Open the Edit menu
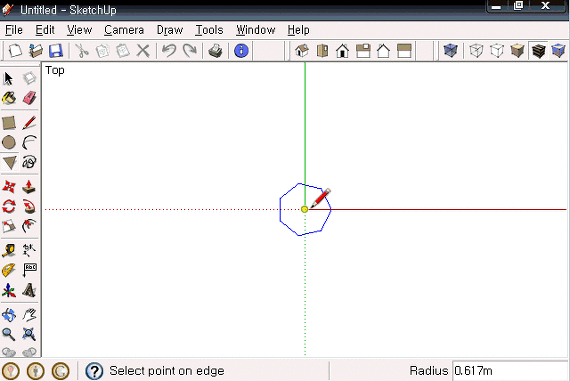 [45, 30]
